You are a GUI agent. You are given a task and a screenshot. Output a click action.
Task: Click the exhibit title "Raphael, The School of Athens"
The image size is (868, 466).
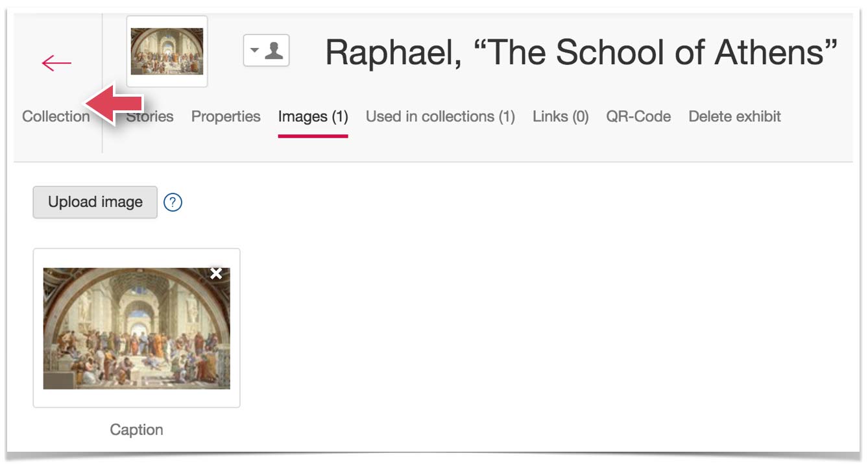click(x=581, y=52)
